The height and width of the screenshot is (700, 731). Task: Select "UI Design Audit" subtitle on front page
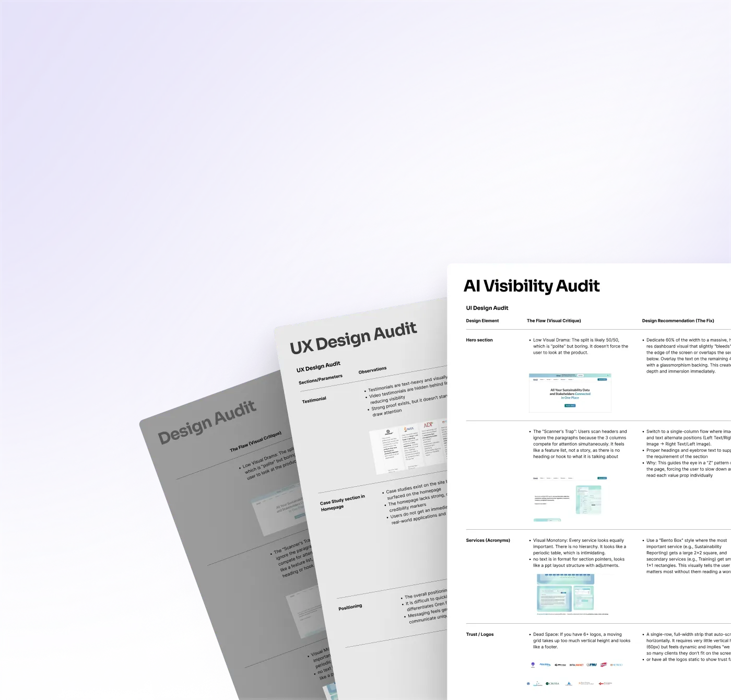pos(487,308)
